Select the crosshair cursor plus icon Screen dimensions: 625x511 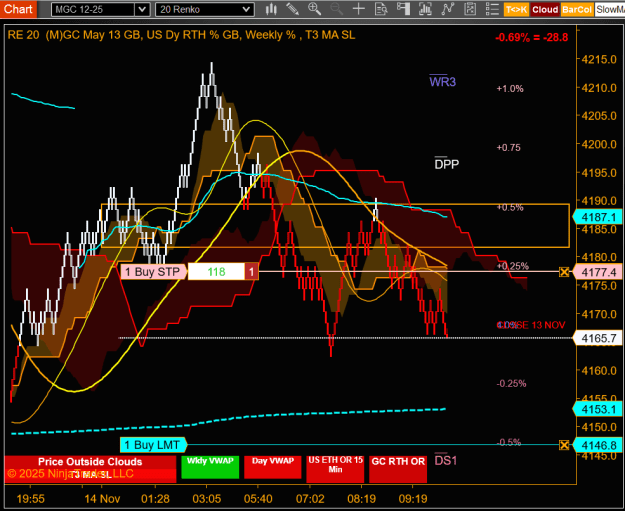359,9
